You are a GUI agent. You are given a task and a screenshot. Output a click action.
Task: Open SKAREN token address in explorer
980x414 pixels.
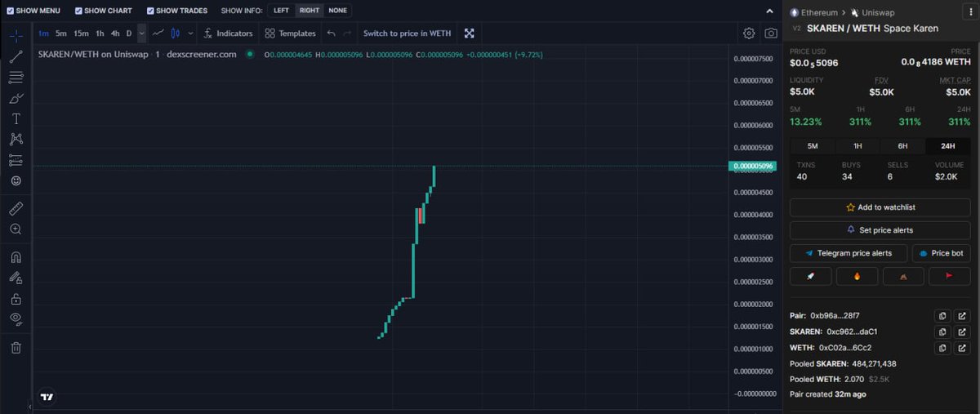tap(962, 332)
